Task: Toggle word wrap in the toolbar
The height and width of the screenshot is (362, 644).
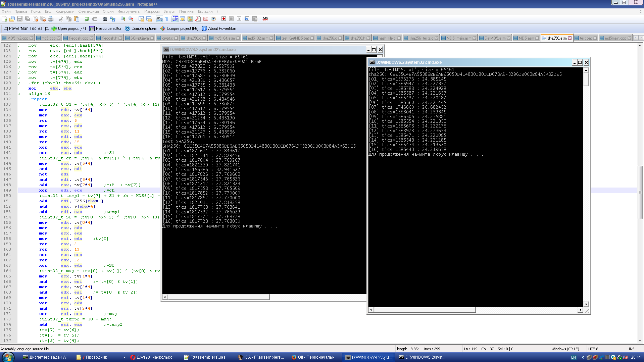Action: [x=159, y=19]
